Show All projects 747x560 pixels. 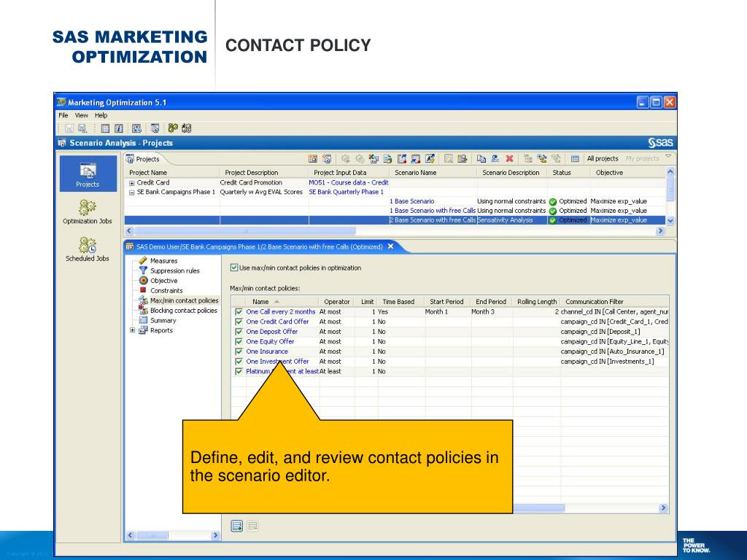(603, 158)
